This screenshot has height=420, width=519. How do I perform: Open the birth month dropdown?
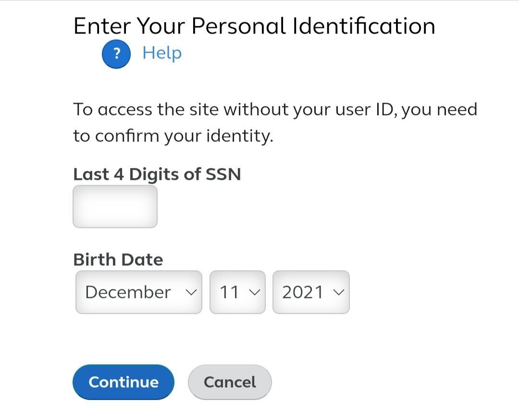click(x=138, y=292)
